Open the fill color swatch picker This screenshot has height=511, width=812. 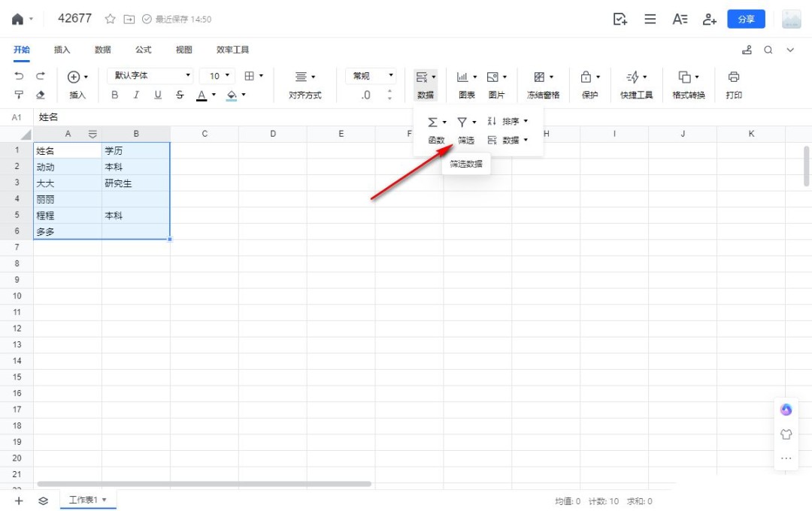(x=233, y=95)
